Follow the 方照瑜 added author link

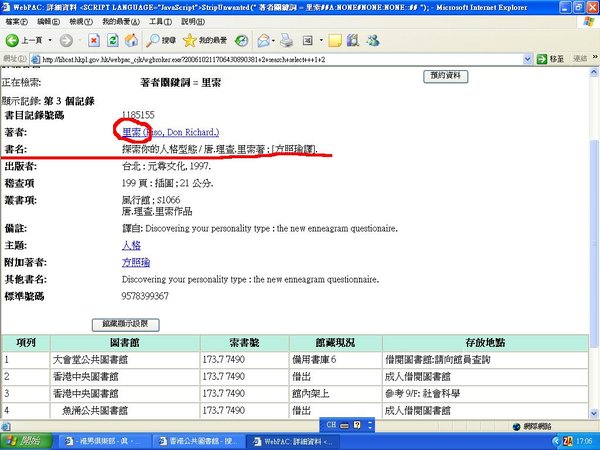click(x=134, y=262)
